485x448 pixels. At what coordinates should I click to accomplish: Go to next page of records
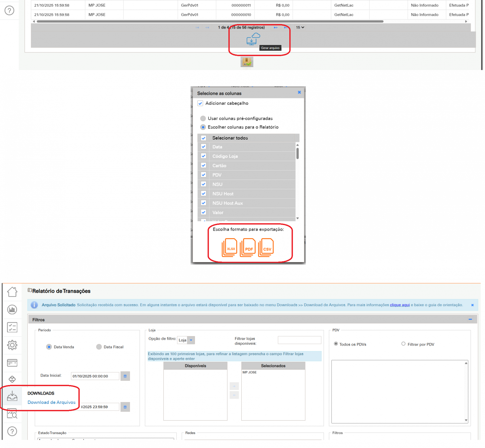[276, 27]
